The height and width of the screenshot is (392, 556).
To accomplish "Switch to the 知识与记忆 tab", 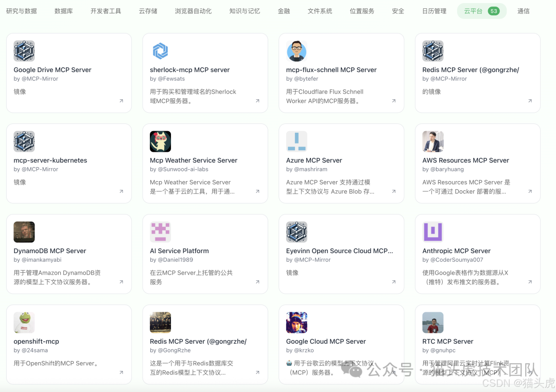I will pyautogui.click(x=245, y=11).
